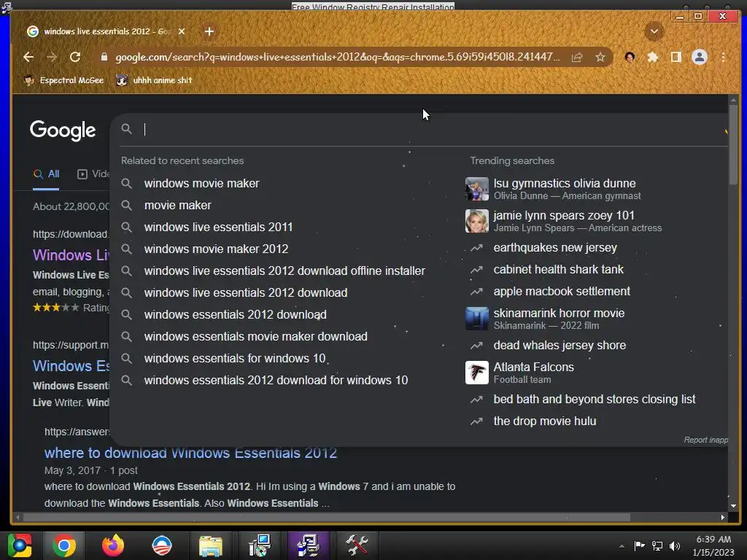The height and width of the screenshot is (560, 747).
Task: Open the clock showing 6:39 AM
Action: click(713, 545)
